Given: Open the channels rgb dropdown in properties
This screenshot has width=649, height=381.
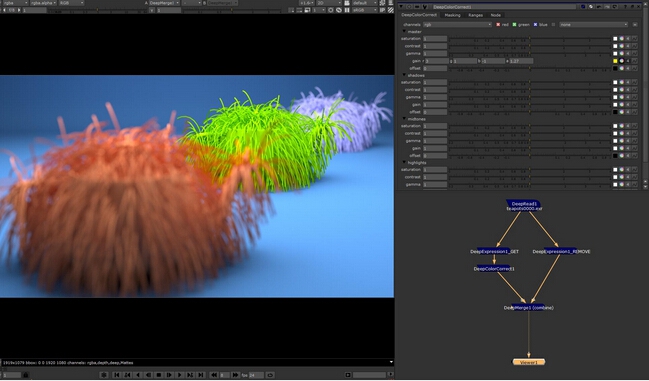Looking at the screenshot, I should click(457, 25).
